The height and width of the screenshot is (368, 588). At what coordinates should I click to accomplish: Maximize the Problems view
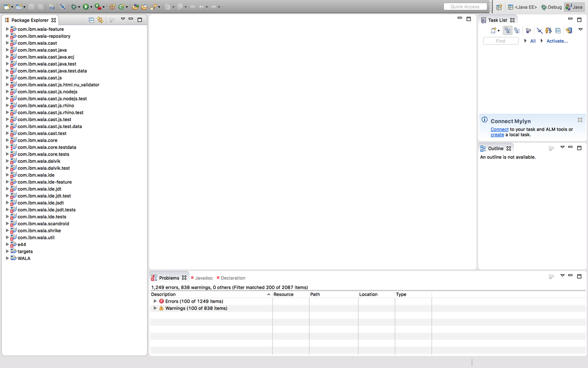[579, 276]
